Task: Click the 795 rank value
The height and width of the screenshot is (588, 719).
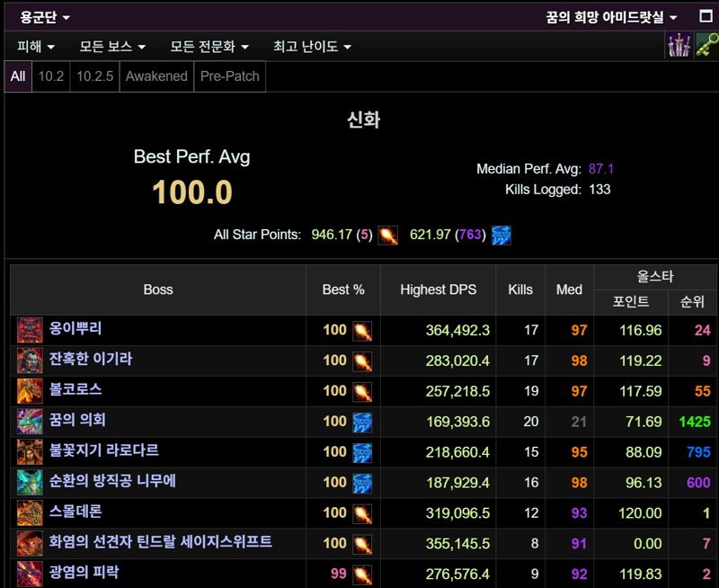Action: point(698,452)
